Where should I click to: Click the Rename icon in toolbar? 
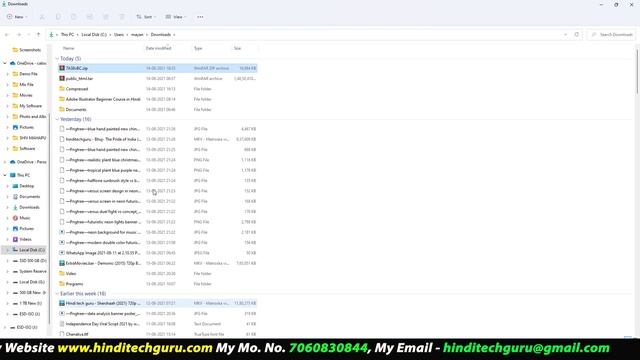click(x=89, y=17)
